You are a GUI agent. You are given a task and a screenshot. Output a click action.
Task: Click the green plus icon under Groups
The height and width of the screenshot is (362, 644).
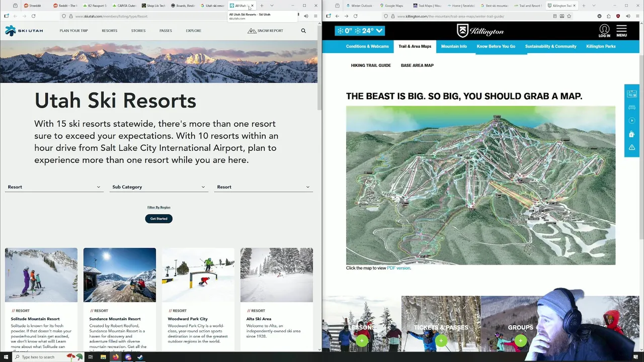point(520,341)
